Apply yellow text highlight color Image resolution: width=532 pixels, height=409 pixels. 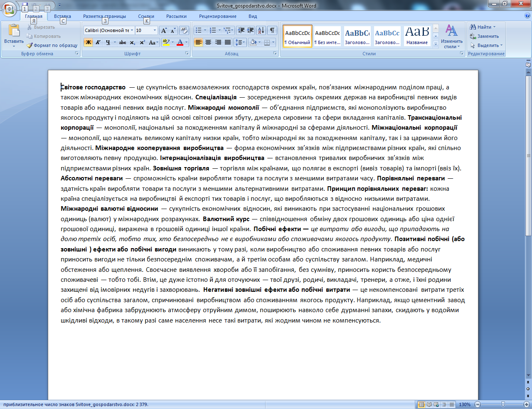coord(166,42)
